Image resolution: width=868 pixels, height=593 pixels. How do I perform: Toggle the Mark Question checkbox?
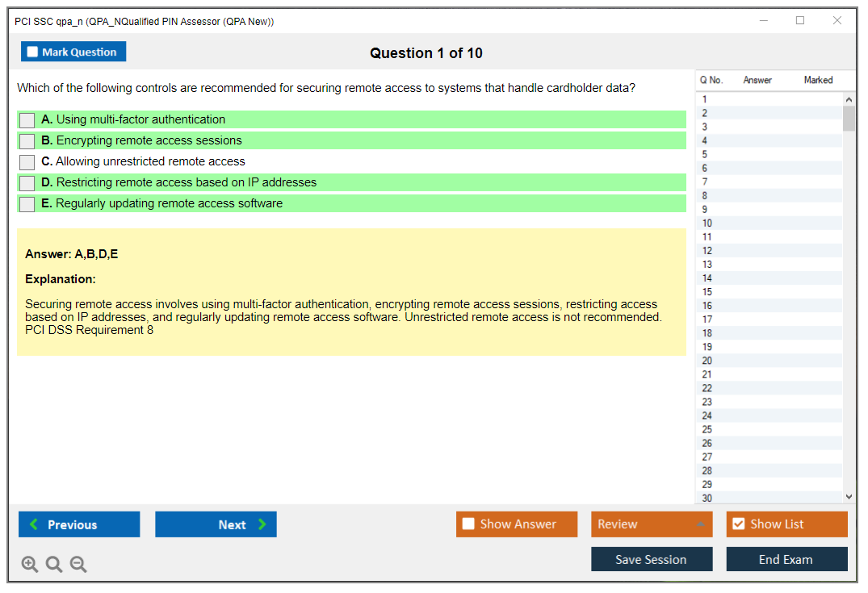[x=33, y=52]
